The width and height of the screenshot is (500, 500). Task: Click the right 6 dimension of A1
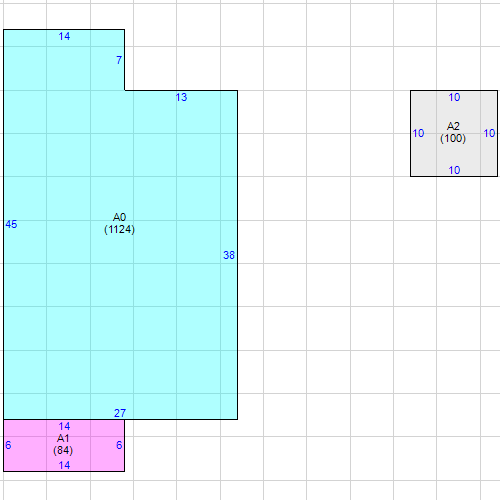[x=119, y=445]
